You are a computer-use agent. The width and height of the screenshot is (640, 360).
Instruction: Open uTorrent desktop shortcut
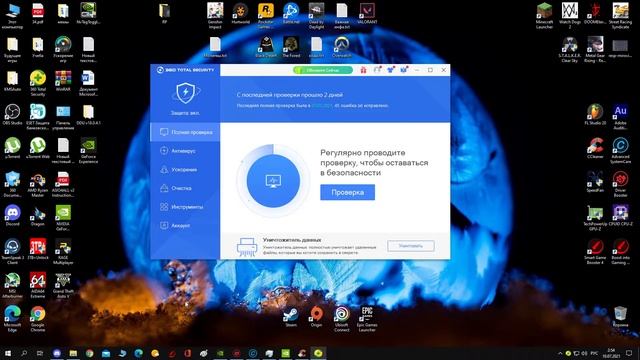pyautogui.click(x=12, y=148)
